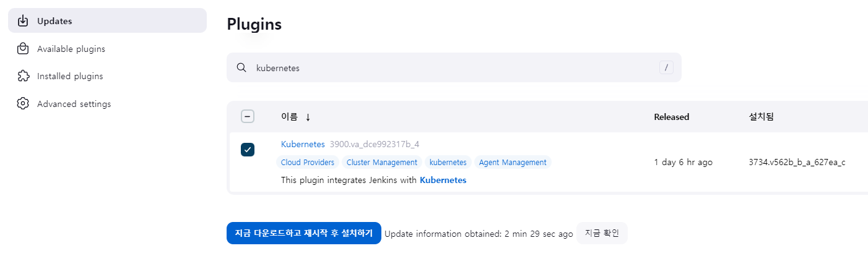Click the 설치됨 column header
This screenshot has width=868, height=256.
pyautogui.click(x=761, y=117)
